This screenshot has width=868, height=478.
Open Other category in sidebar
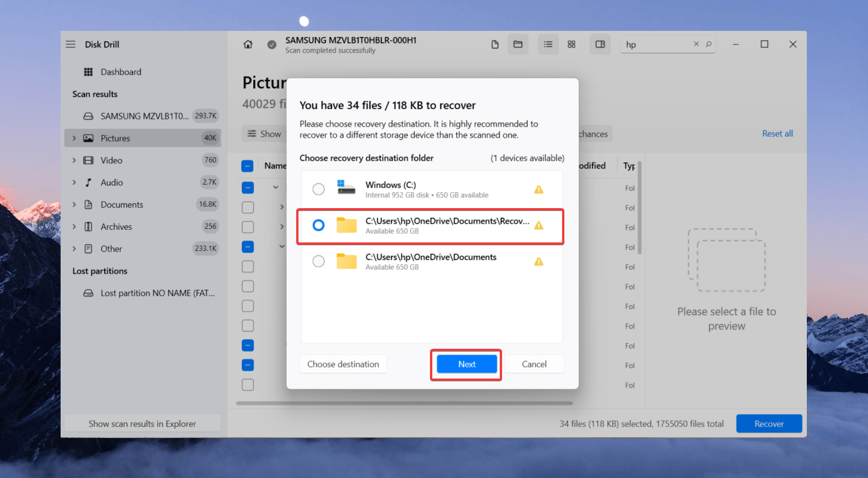142,249
